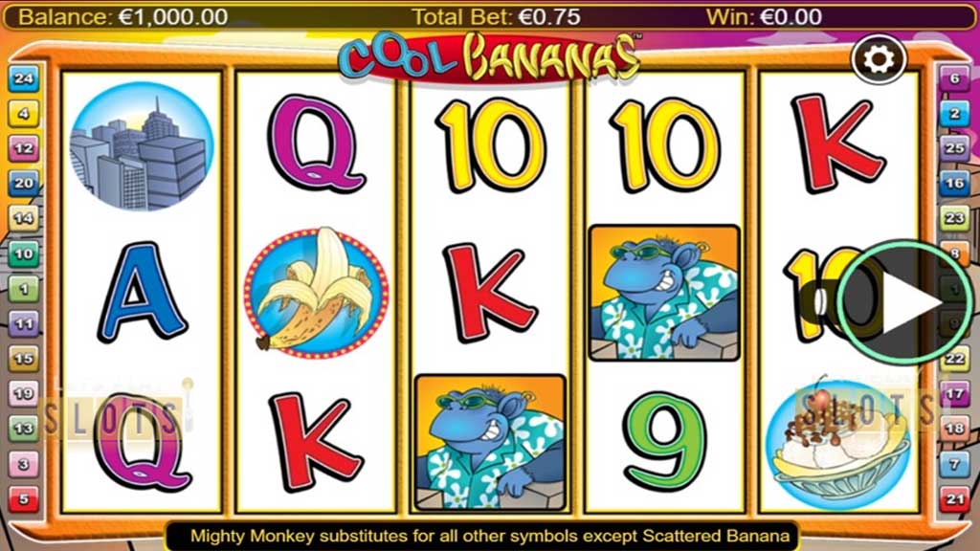Spin the reels with the play button
This screenshot has width=980, height=551.
pyautogui.click(x=903, y=302)
